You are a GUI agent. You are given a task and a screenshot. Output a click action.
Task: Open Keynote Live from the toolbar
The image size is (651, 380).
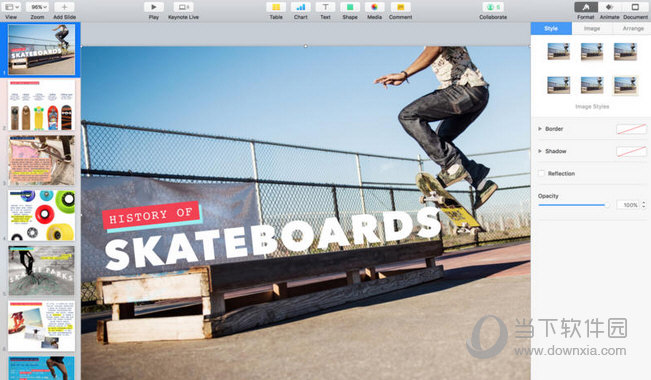pyautogui.click(x=183, y=7)
